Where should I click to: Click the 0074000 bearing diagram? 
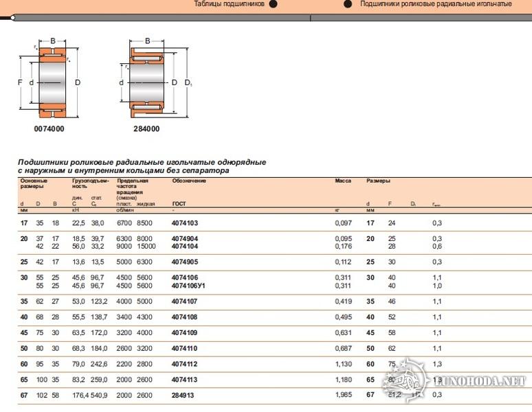click(x=49, y=79)
